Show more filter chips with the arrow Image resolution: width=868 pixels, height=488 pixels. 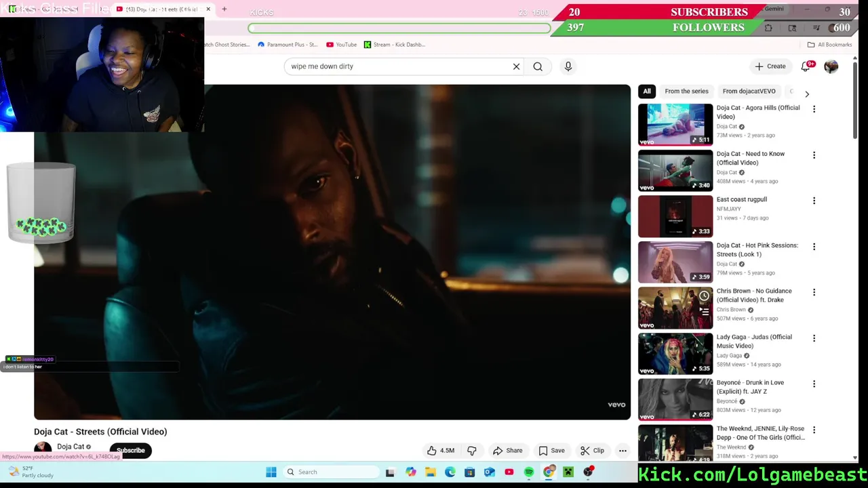[x=807, y=94]
